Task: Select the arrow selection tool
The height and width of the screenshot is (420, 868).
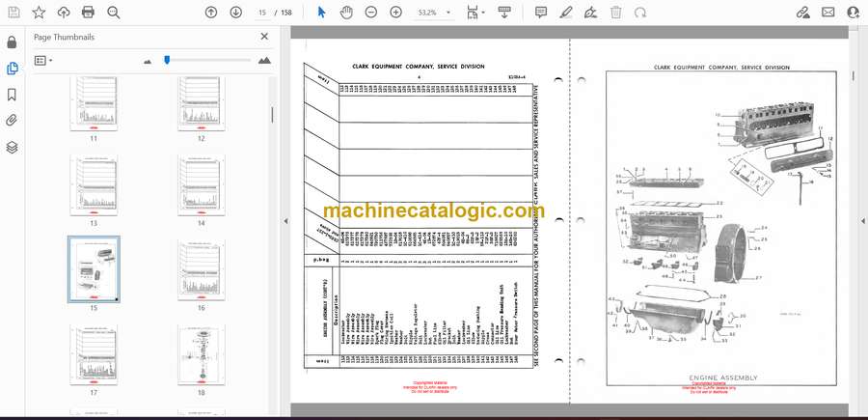Action: click(321, 13)
